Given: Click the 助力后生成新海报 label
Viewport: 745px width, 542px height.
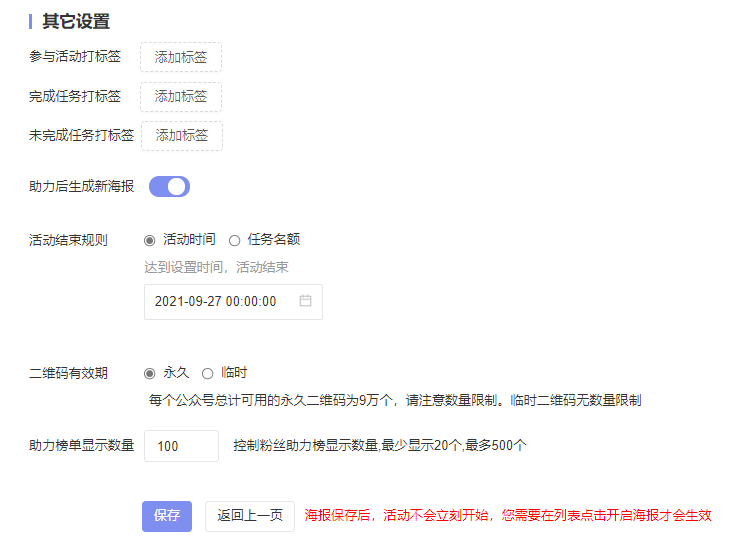Looking at the screenshot, I should [81, 186].
